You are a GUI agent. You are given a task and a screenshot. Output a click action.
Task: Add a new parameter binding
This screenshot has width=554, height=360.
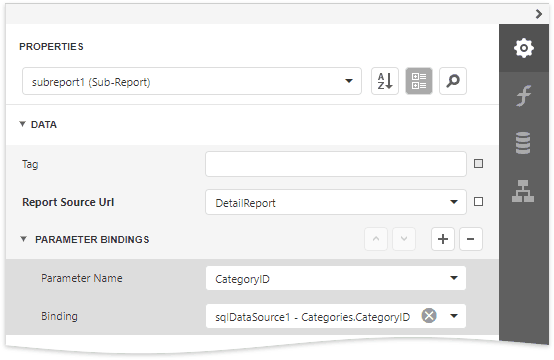tap(443, 239)
